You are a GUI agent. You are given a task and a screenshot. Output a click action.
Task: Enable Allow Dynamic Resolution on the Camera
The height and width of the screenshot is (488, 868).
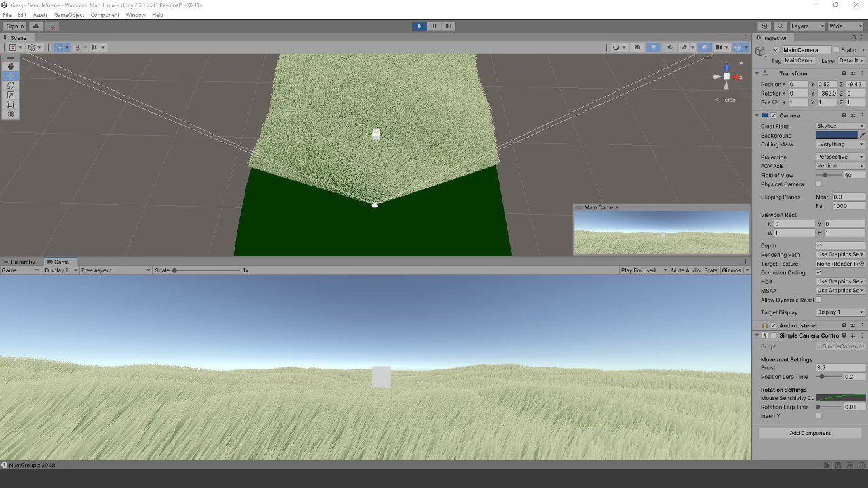[818, 300]
